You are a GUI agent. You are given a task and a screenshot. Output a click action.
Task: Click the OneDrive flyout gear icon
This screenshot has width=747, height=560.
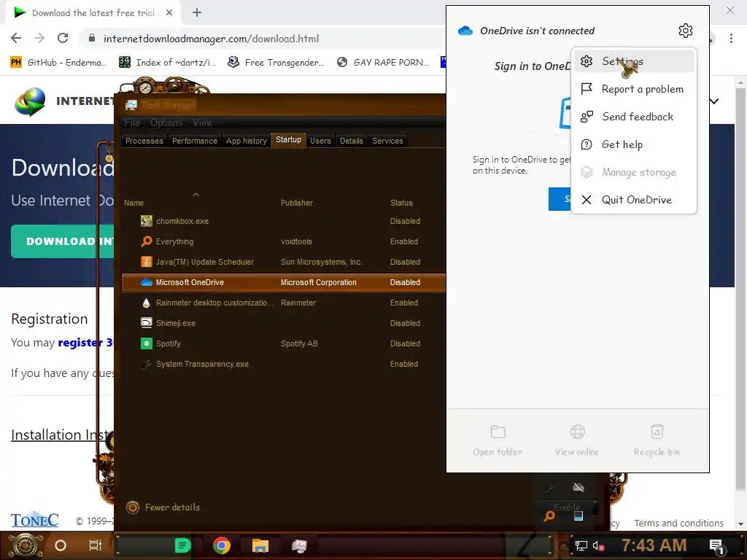click(685, 31)
